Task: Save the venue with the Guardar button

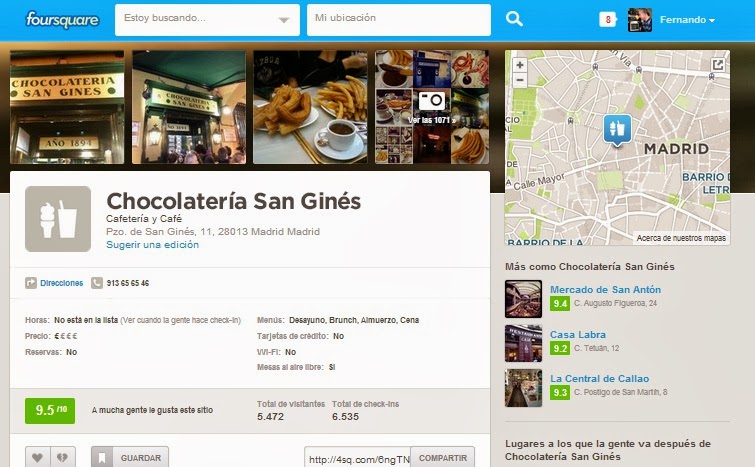Action: pos(130,457)
